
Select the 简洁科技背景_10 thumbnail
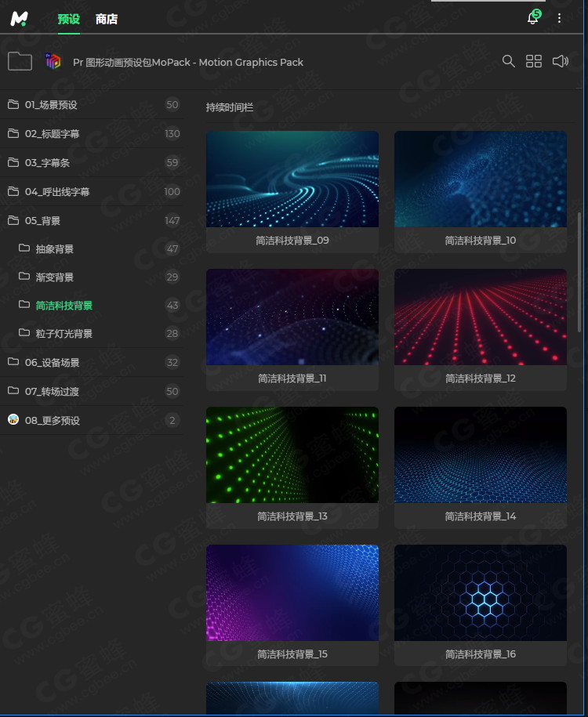click(x=481, y=179)
